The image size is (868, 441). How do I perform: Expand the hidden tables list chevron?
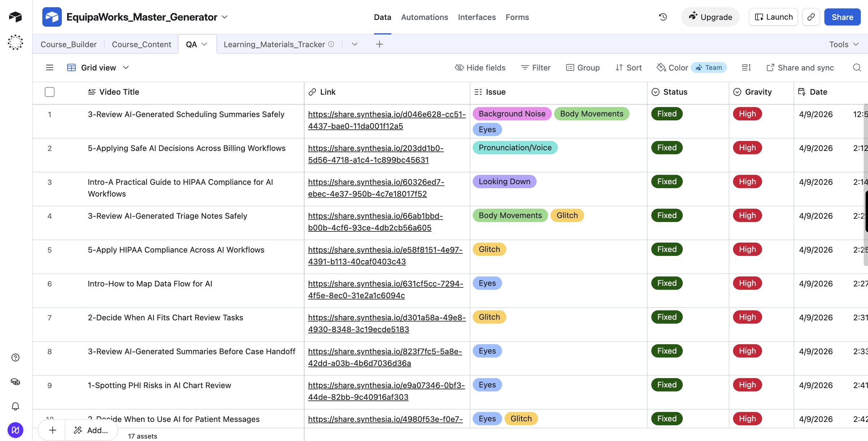(354, 44)
